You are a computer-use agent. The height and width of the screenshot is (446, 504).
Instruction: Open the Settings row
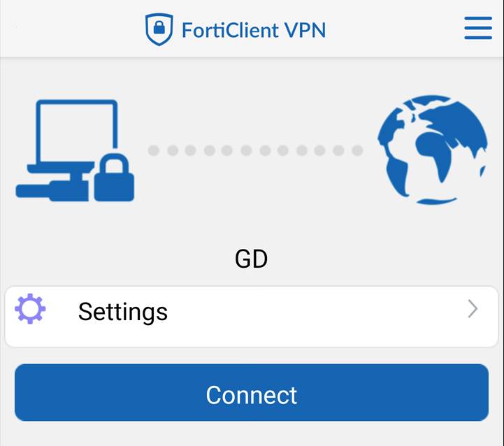(252, 317)
